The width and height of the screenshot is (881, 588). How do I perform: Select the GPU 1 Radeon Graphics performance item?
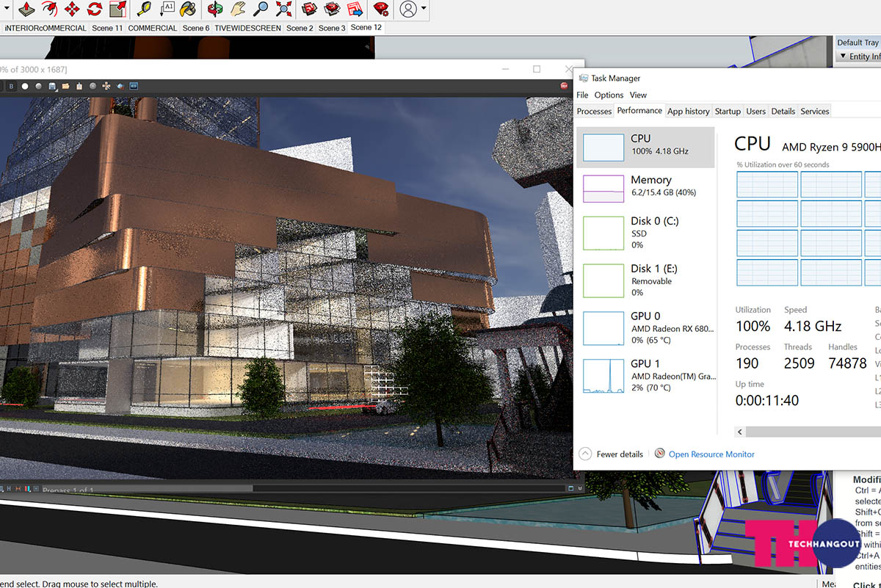tap(645, 375)
